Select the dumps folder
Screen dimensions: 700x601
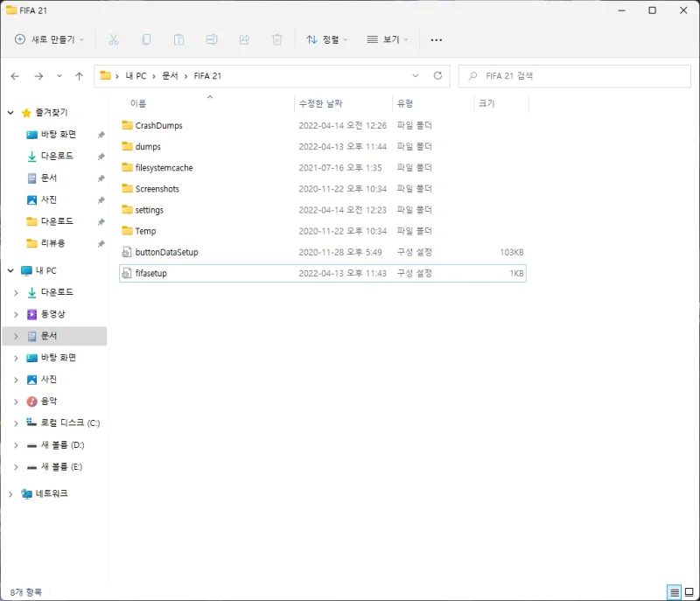148,146
